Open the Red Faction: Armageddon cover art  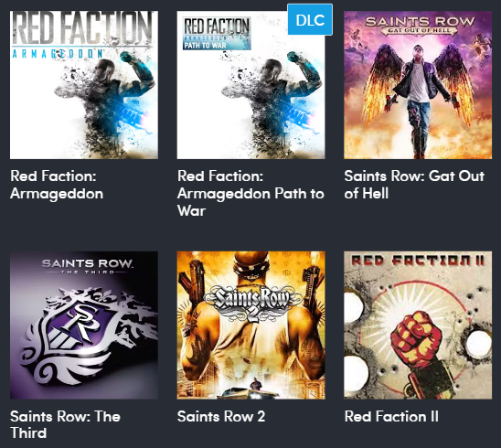pos(84,85)
